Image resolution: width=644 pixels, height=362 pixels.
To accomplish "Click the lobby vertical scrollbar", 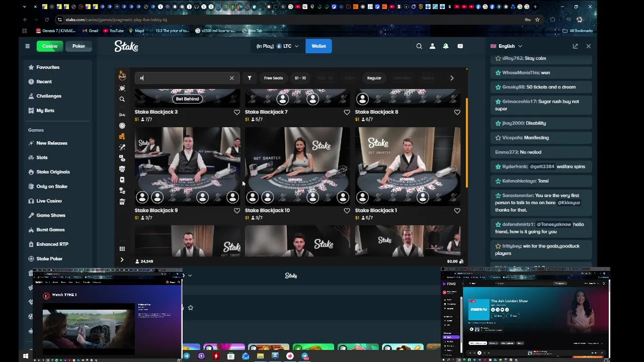I will [466, 143].
